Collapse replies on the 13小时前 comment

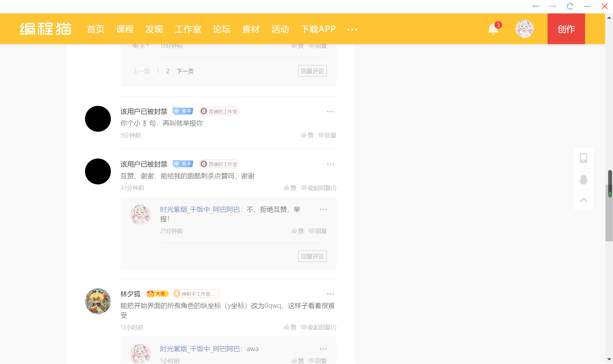coord(318,327)
